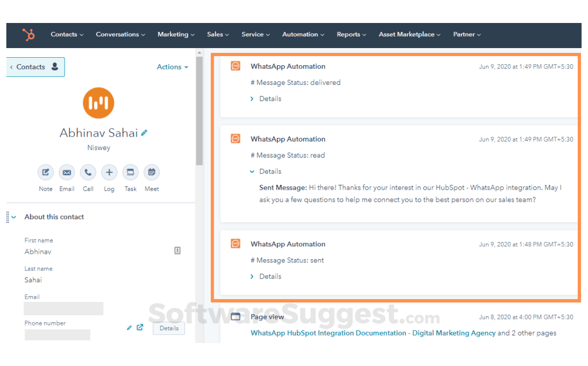The width and height of the screenshot is (588, 366).
Task: Open phone number external link icon
Action: click(x=140, y=328)
